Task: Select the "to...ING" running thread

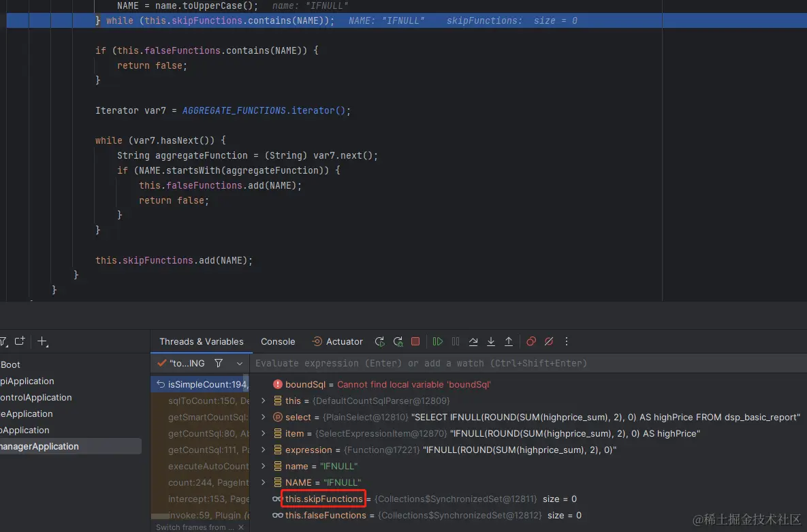Action: pyautogui.click(x=181, y=363)
